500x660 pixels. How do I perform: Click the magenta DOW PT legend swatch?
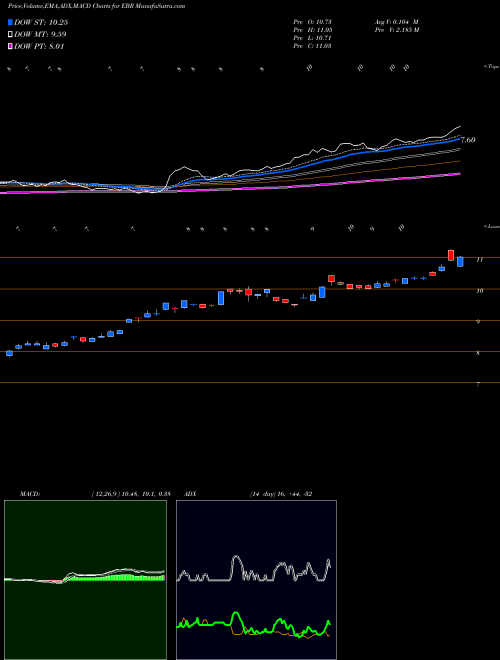11,47
